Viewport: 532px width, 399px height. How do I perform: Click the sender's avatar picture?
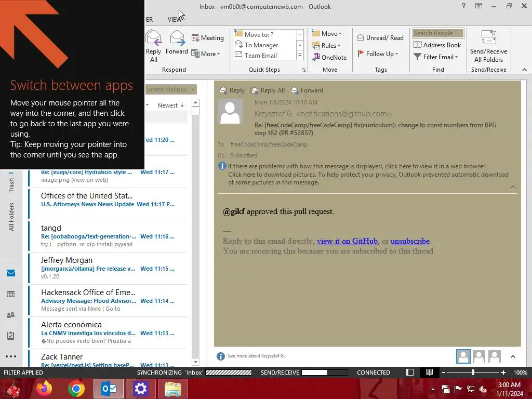(230, 112)
